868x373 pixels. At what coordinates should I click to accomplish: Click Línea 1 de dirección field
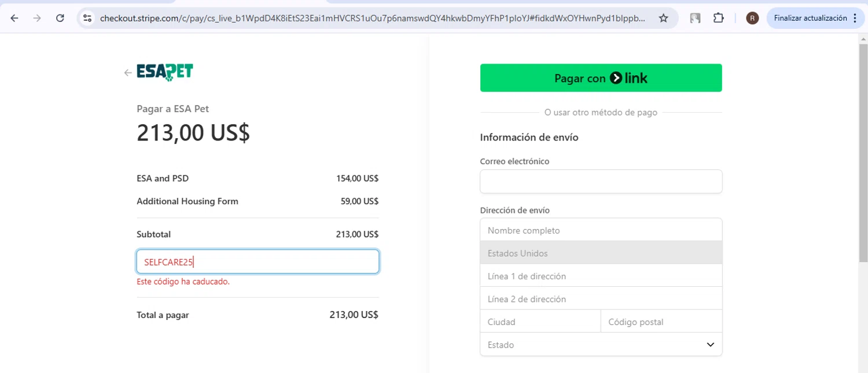point(601,276)
